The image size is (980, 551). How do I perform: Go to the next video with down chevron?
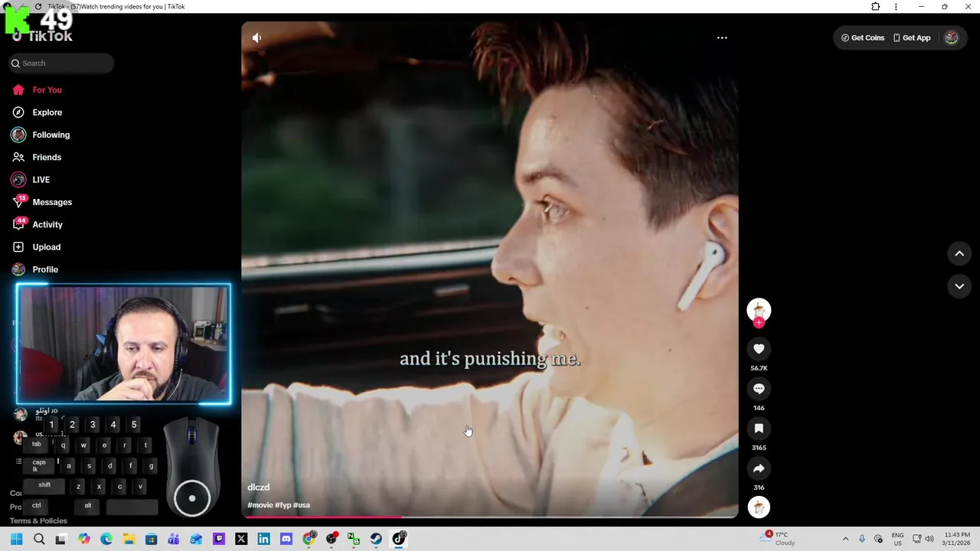[959, 286]
